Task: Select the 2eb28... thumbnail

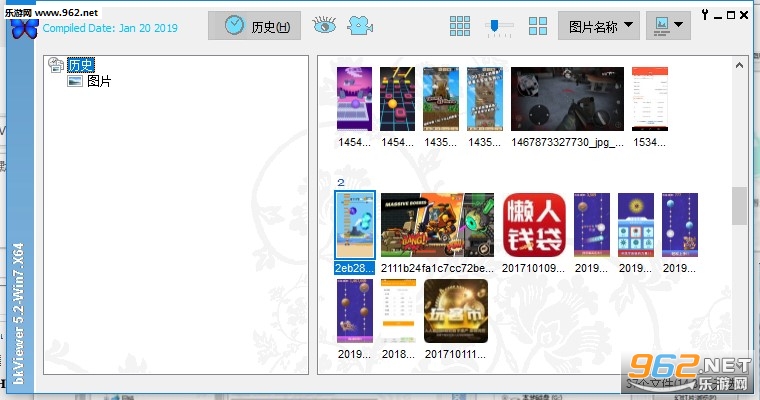Action: pos(355,224)
